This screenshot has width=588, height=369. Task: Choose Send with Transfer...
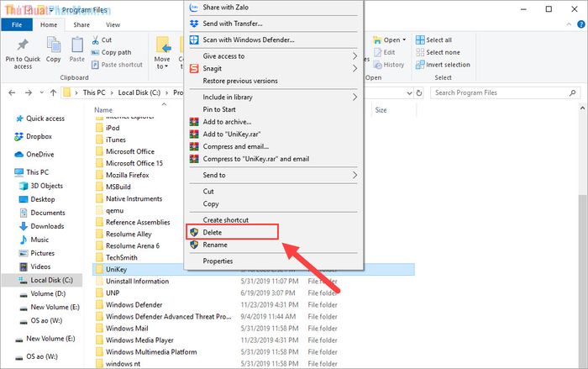(x=273, y=24)
